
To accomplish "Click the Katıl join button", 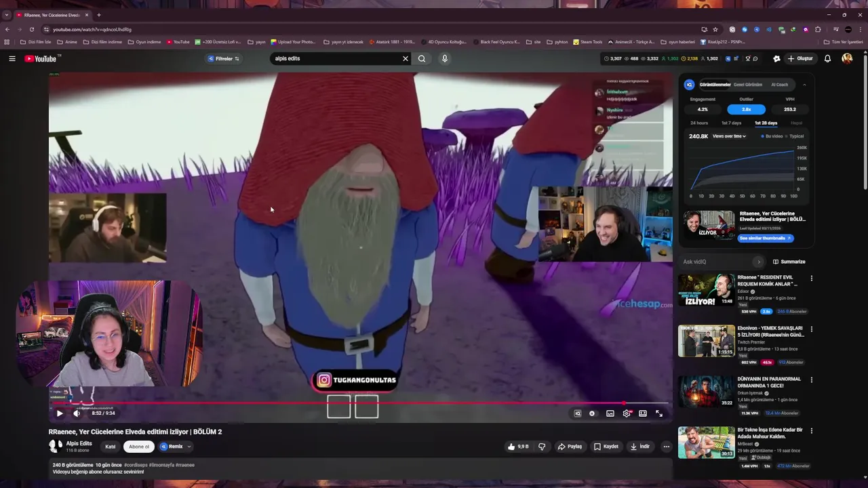I will [110, 447].
